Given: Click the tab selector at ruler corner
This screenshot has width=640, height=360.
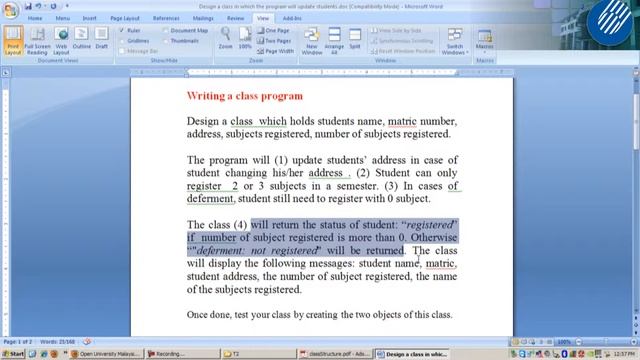Looking at the screenshot, I should coord(5,73).
